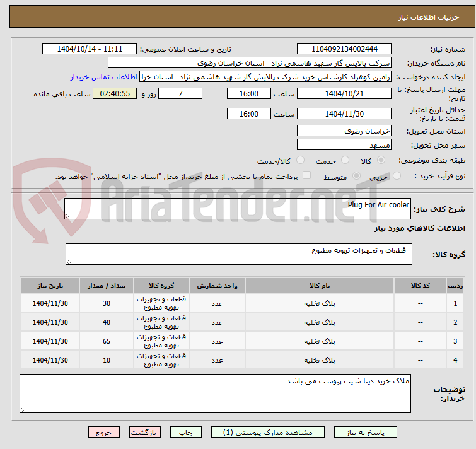
Task: Click goods group cell in row 3
Action: [x=161, y=341]
